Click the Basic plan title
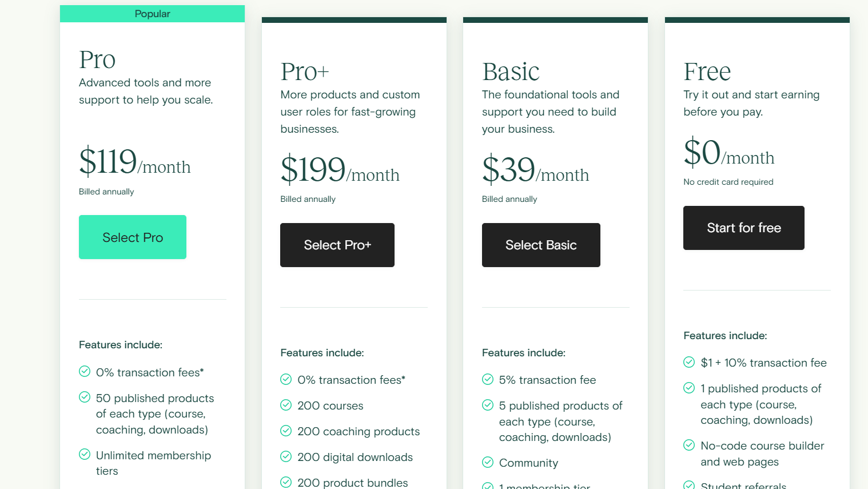 click(511, 72)
